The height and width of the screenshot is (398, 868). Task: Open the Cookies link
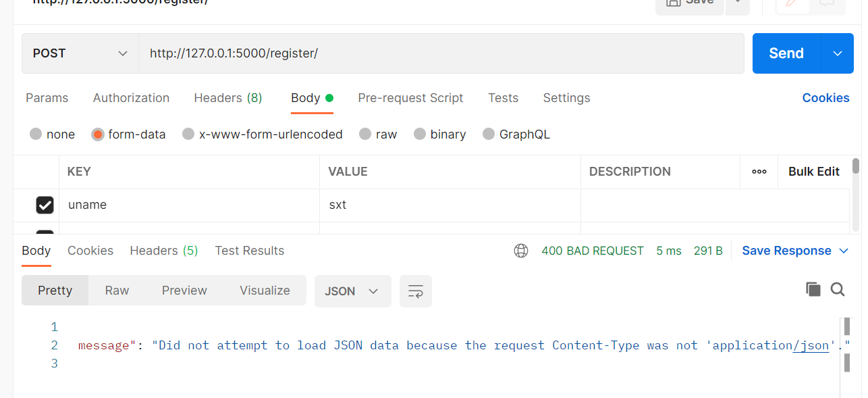click(x=825, y=98)
